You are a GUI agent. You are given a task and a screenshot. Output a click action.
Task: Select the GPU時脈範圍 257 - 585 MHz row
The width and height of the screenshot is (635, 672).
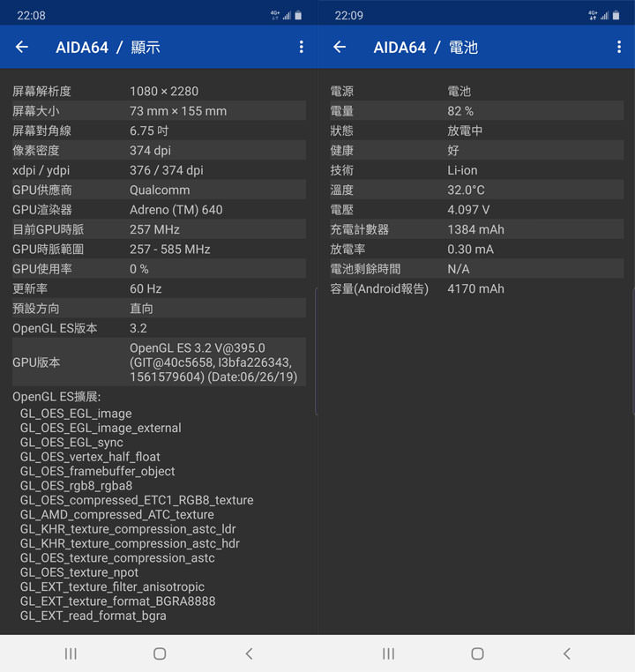[159, 249]
